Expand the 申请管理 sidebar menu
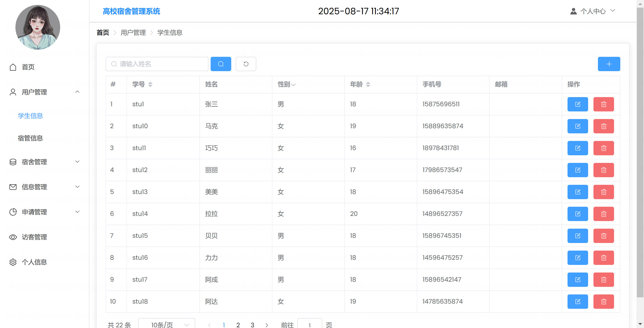Screen dimensions: 644x328 click(x=44, y=212)
